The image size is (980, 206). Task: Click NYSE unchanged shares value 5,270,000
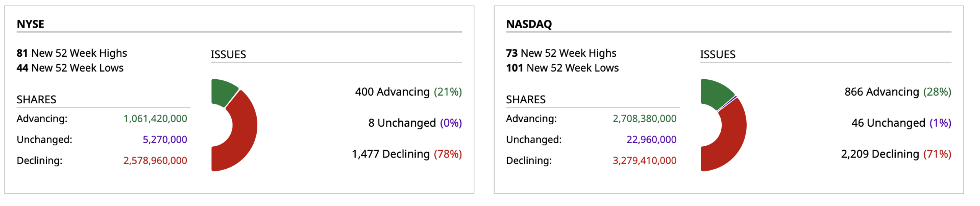[x=165, y=140]
